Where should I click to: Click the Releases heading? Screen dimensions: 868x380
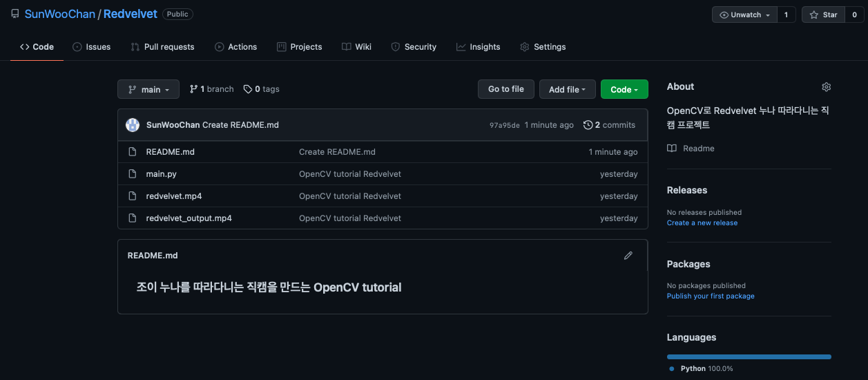687,190
